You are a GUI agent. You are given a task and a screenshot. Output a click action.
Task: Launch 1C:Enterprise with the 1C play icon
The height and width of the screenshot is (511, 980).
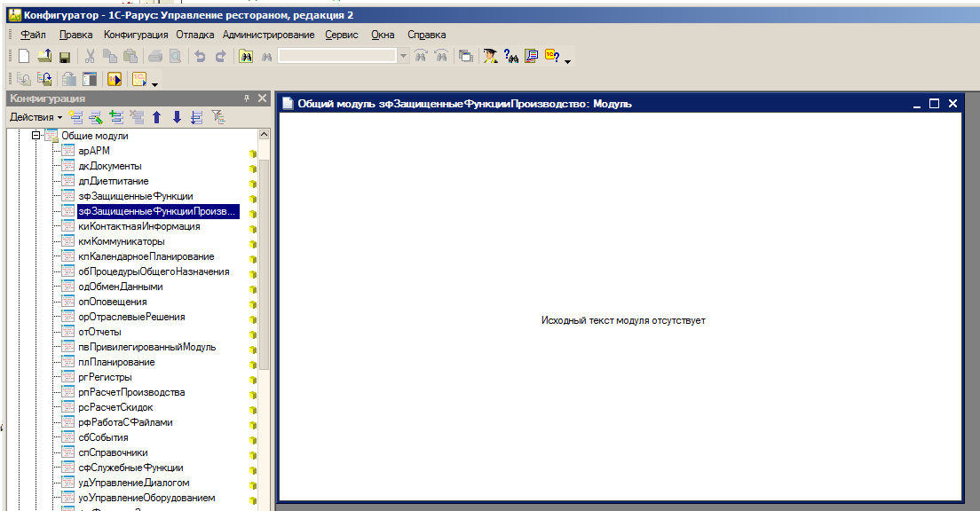pyautogui.click(x=138, y=79)
